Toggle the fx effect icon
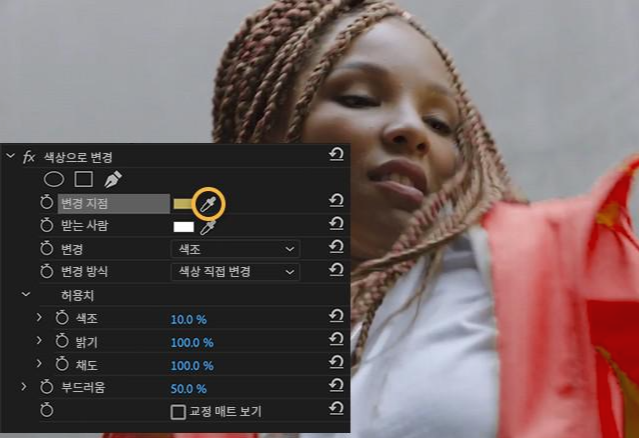This screenshot has height=438, width=639. click(x=29, y=156)
